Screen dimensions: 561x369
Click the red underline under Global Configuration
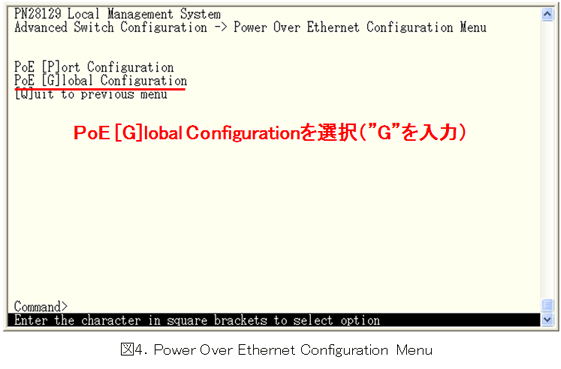click(100, 88)
